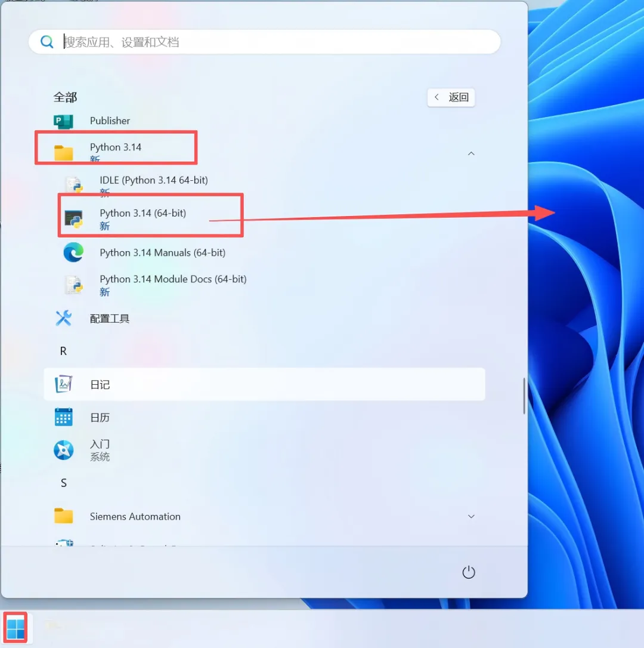Select IDLE (Python 3.14 64-bit) entry text

point(154,180)
